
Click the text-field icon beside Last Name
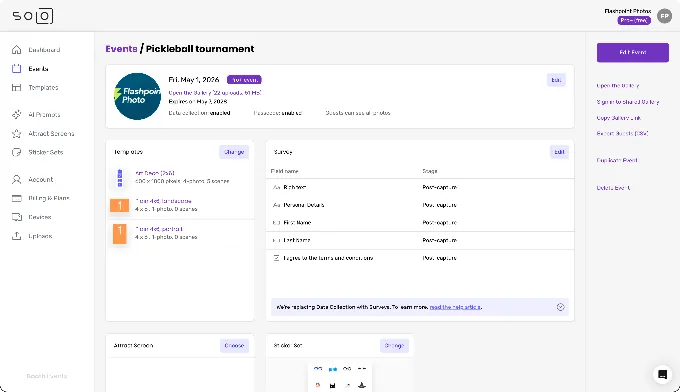[x=276, y=240]
